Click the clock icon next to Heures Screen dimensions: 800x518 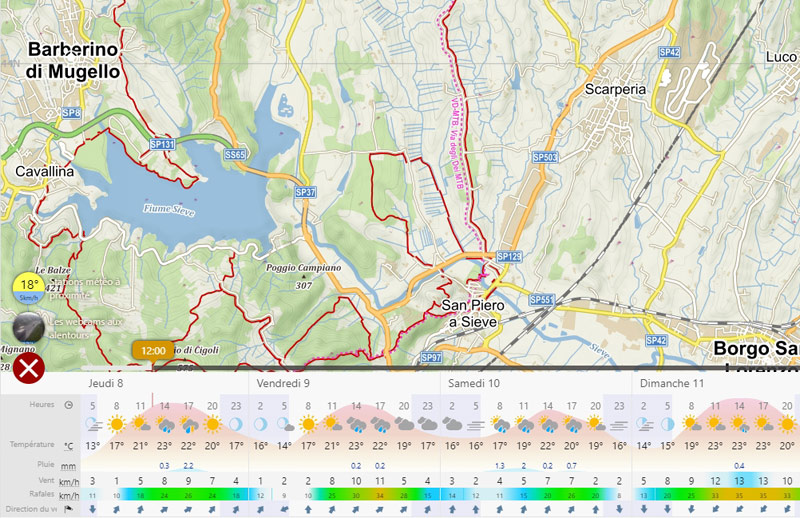click(x=68, y=405)
